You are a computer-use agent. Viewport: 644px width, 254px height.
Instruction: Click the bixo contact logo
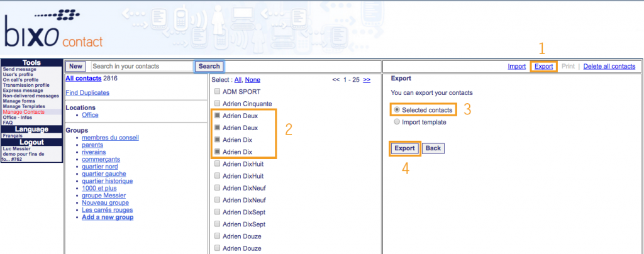(53, 29)
